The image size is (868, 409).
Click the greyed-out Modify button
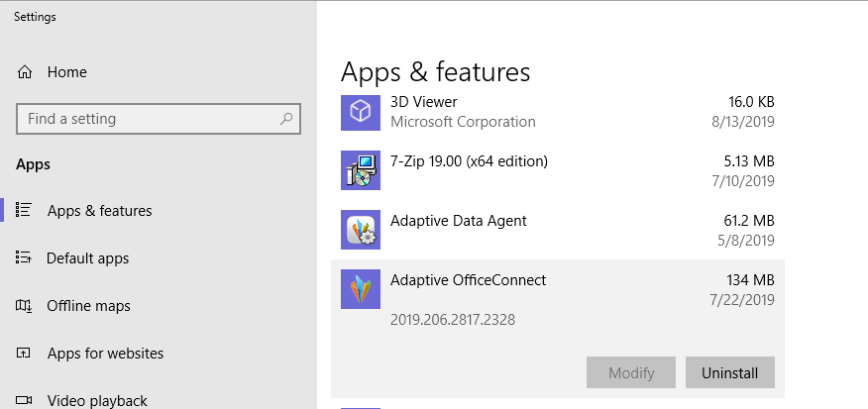(631, 372)
